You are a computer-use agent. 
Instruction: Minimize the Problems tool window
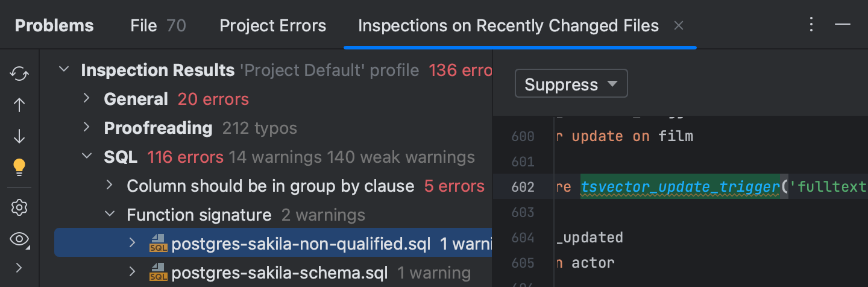pyautogui.click(x=843, y=25)
